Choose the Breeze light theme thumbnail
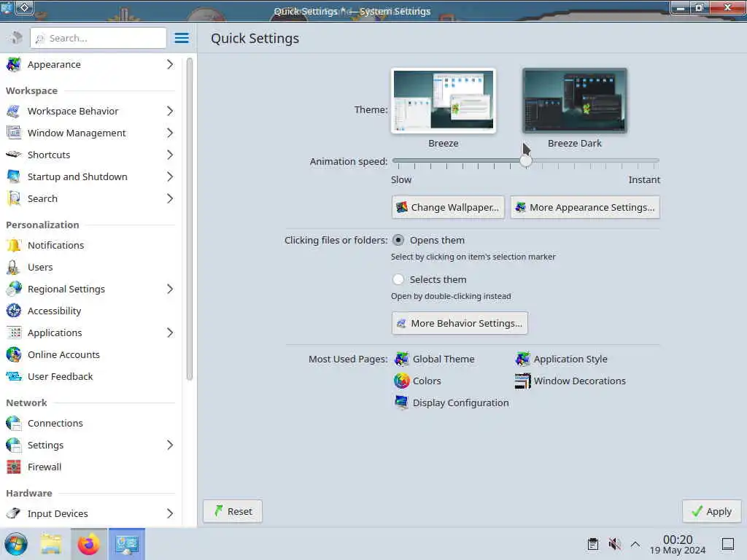747x560 pixels. point(444,101)
